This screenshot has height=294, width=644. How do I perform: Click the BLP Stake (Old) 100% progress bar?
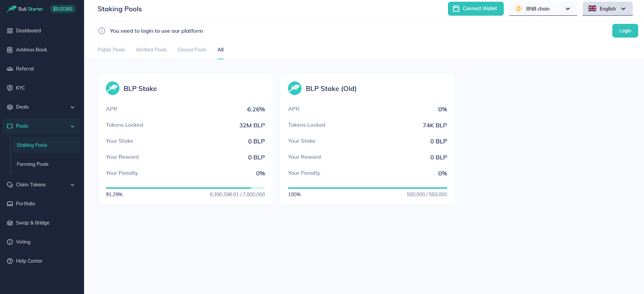(x=367, y=188)
